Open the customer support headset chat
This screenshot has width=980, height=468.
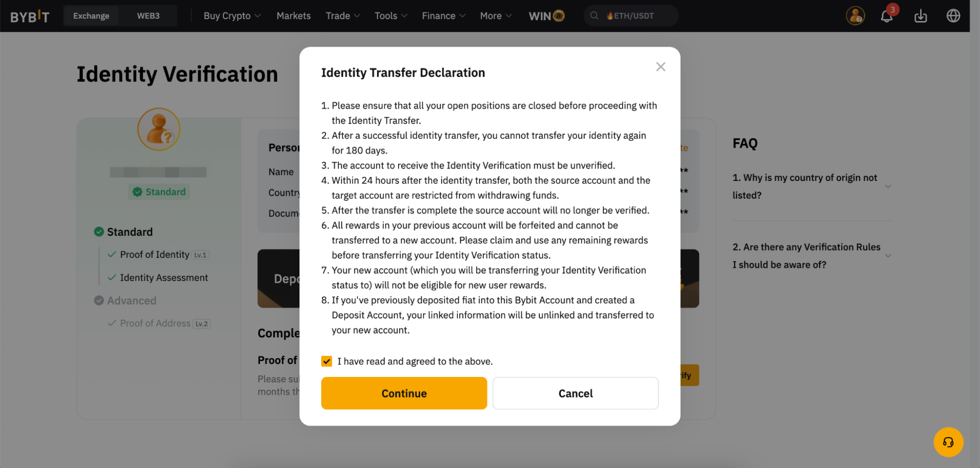[948, 442]
